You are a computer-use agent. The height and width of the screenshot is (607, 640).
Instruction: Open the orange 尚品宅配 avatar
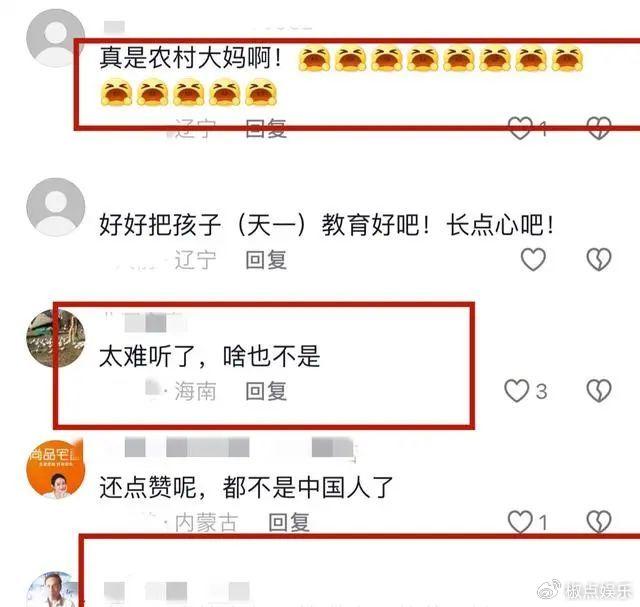pyautogui.click(x=56, y=469)
